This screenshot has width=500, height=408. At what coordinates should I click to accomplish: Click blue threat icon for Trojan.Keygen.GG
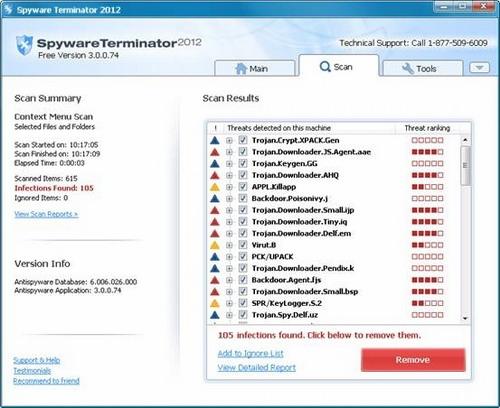215,164
